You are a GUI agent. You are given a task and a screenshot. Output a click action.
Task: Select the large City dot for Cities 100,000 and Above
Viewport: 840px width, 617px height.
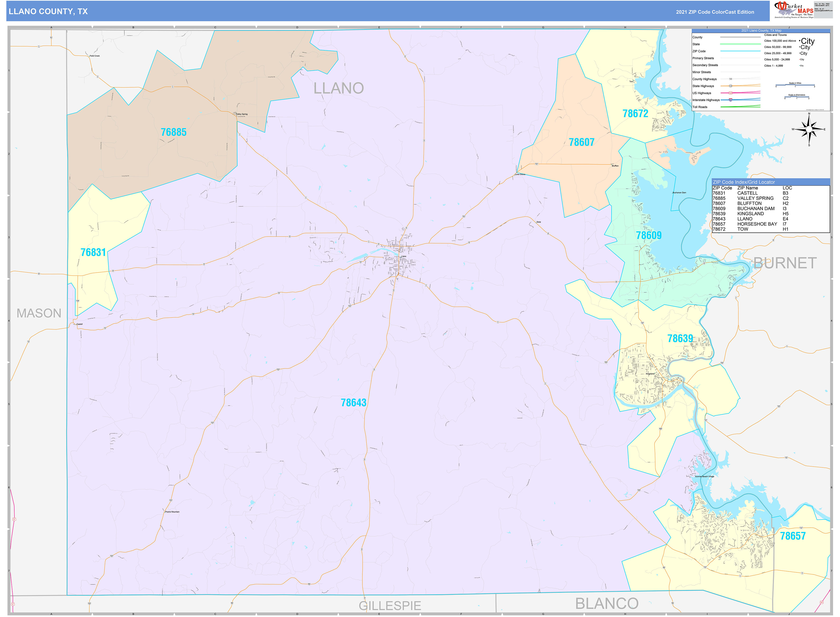[800, 41]
